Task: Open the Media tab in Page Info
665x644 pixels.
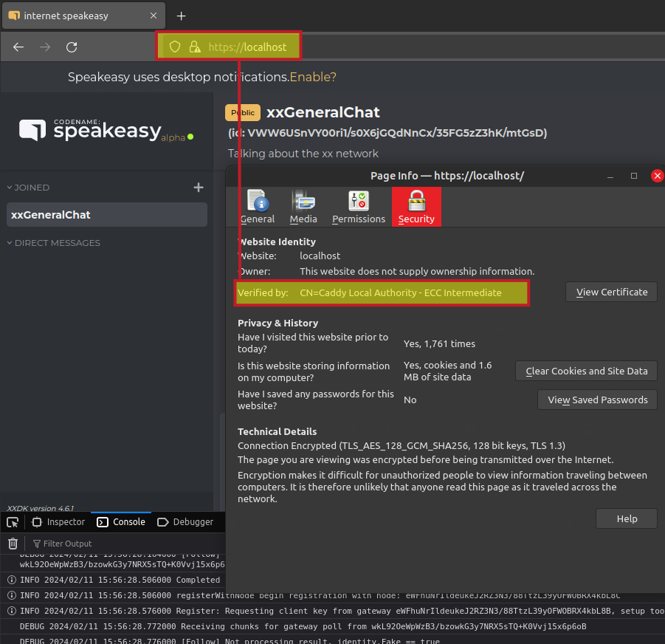Action: point(303,207)
